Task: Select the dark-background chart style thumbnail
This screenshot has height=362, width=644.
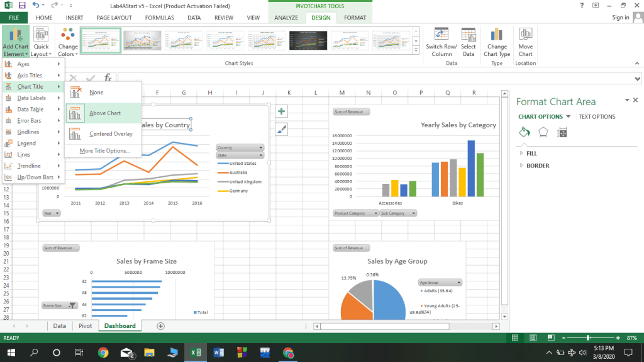Action: pyautogui.click(x=308, y=40)
